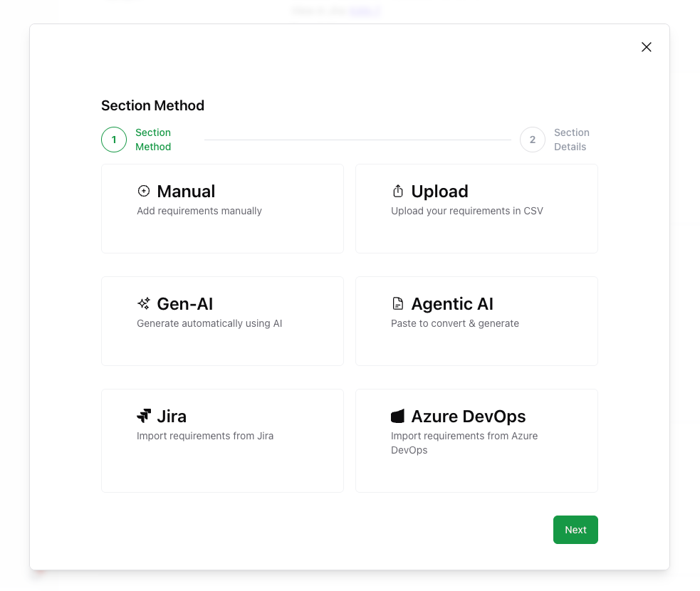Select the Gen-AI generation method card
The image size is (700, 591).
click(222, 320)
